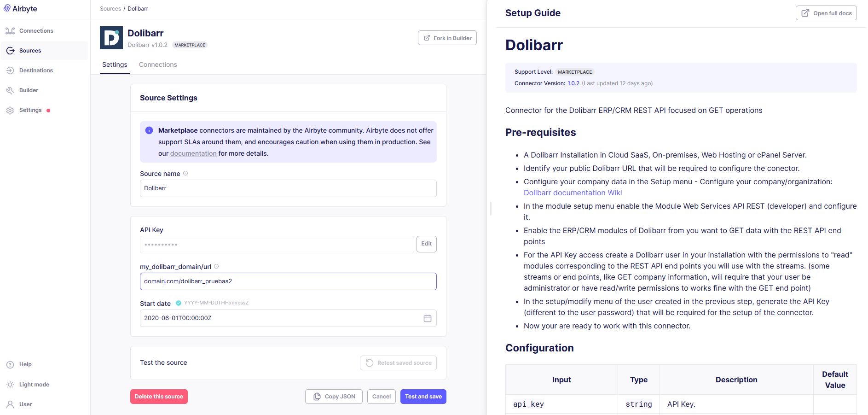The height and width of the screenshot is (415, 868).
Task: Click Test and save button
Action: [x=423, y=397]
